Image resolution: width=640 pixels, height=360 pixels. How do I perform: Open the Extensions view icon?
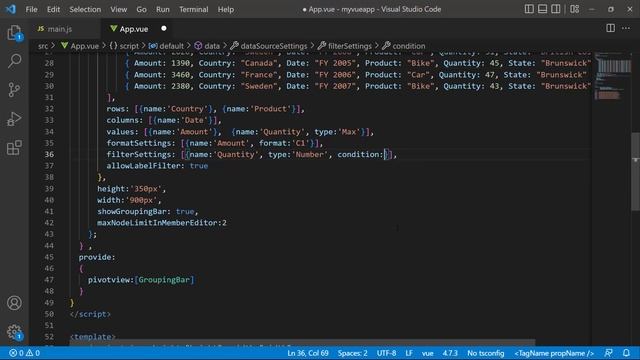point(14,148)
